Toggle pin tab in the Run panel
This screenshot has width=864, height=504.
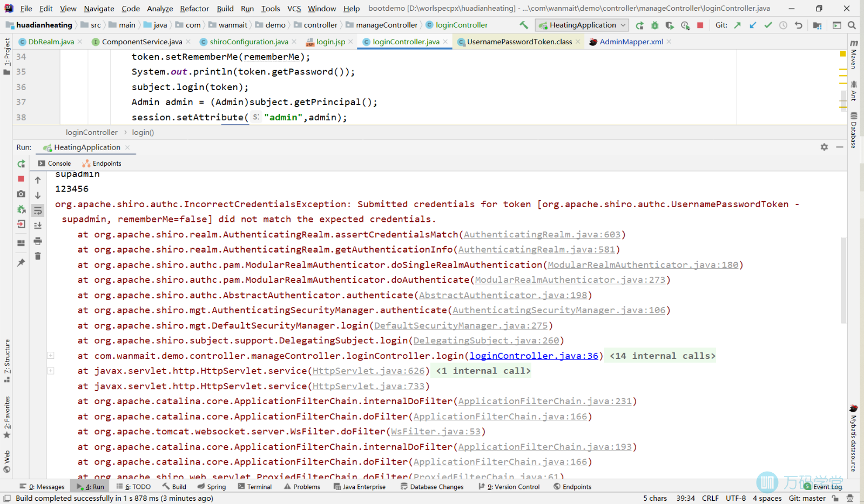(21, 263)
